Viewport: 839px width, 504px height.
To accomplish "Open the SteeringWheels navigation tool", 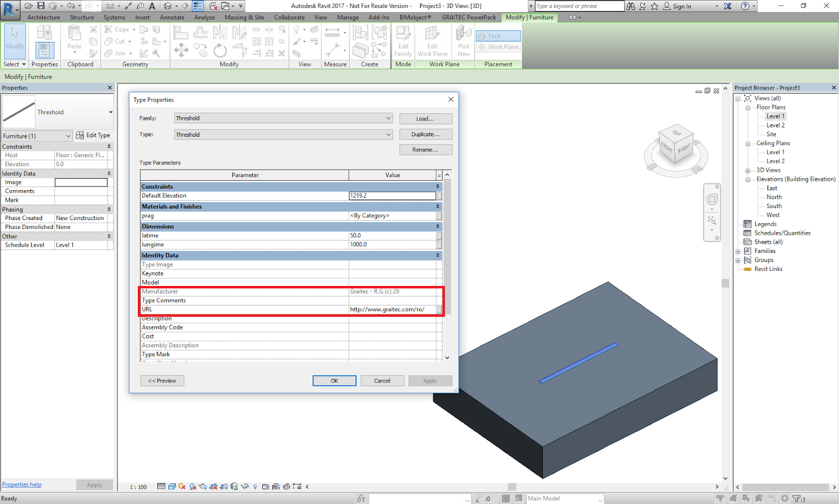I will pyautogui.click(x=712, y=199).
